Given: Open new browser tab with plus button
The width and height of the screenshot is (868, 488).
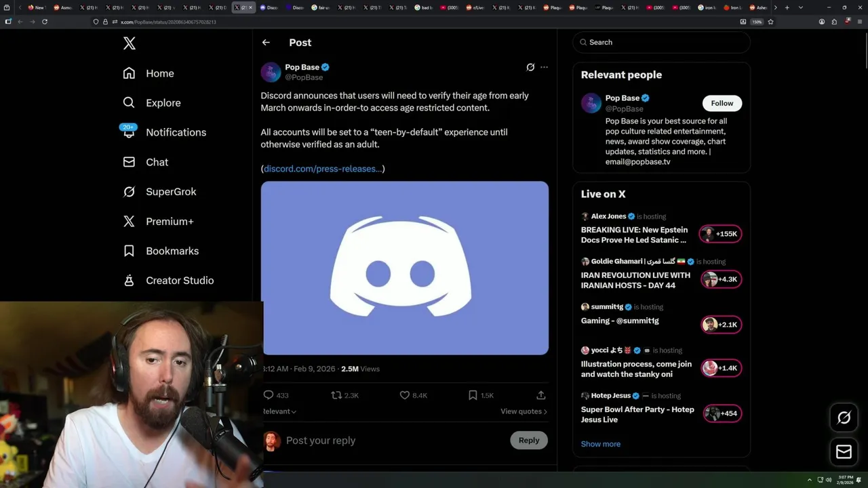Looking at the screenshot, I should [x=787, y=7].
